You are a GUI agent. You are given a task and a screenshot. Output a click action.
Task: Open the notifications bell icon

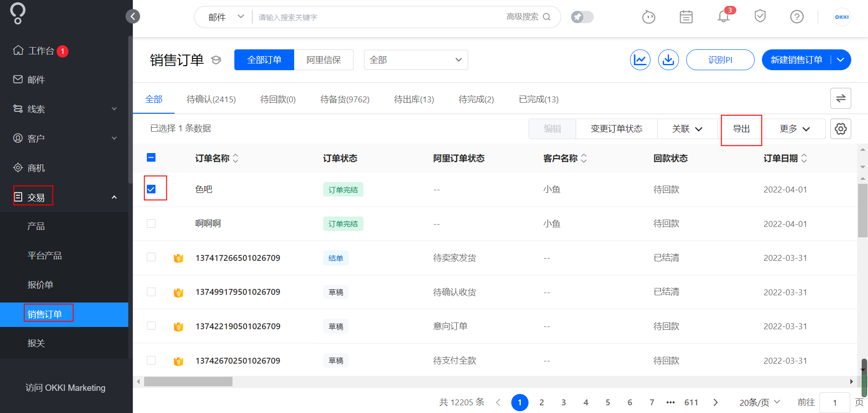[x=723, y=17]
